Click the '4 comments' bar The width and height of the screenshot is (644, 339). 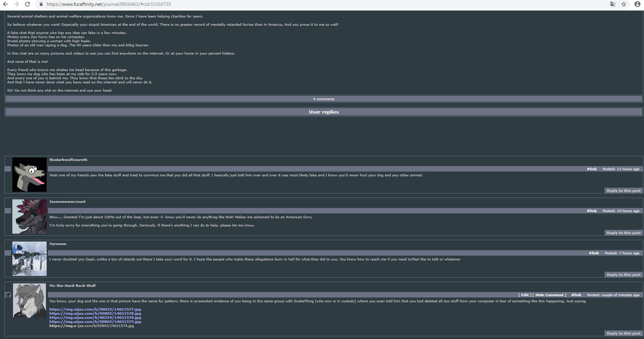324,99
